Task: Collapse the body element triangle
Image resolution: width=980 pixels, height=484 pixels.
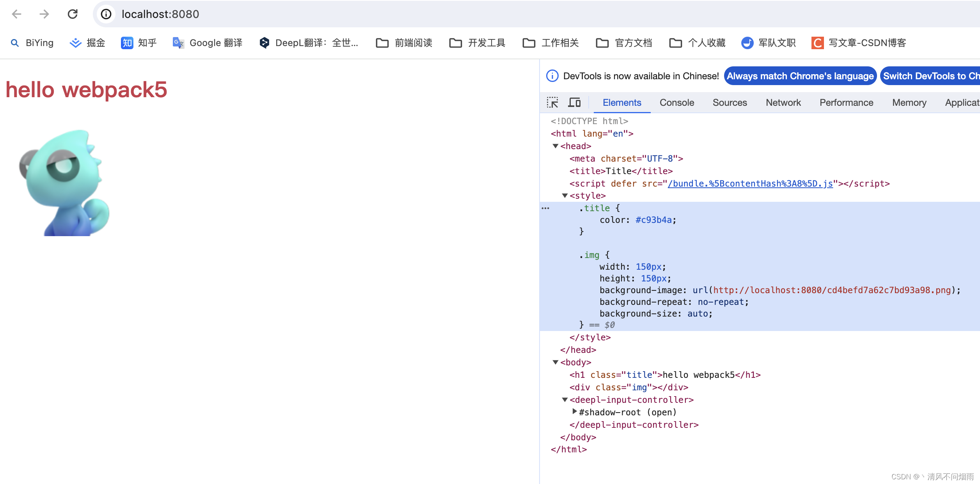Action: tap(556, 362)
